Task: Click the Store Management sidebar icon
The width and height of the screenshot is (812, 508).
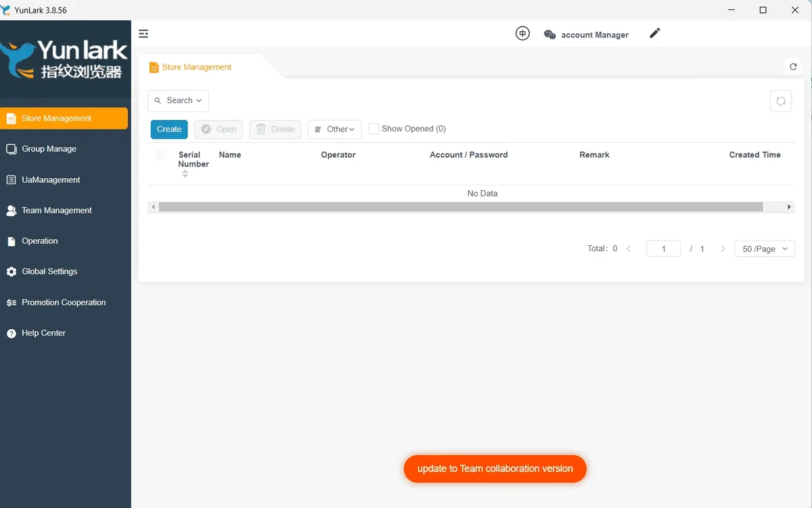Action: coord(11,119)
